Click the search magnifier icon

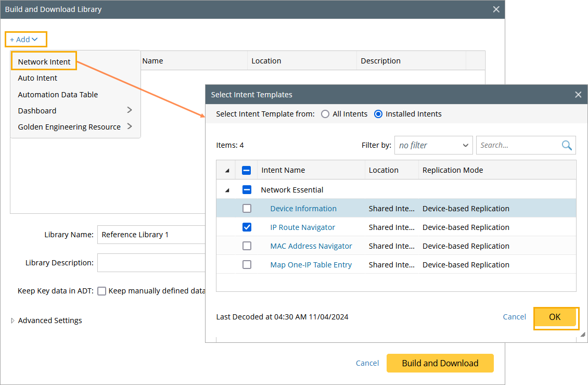[x=567, y=145]
